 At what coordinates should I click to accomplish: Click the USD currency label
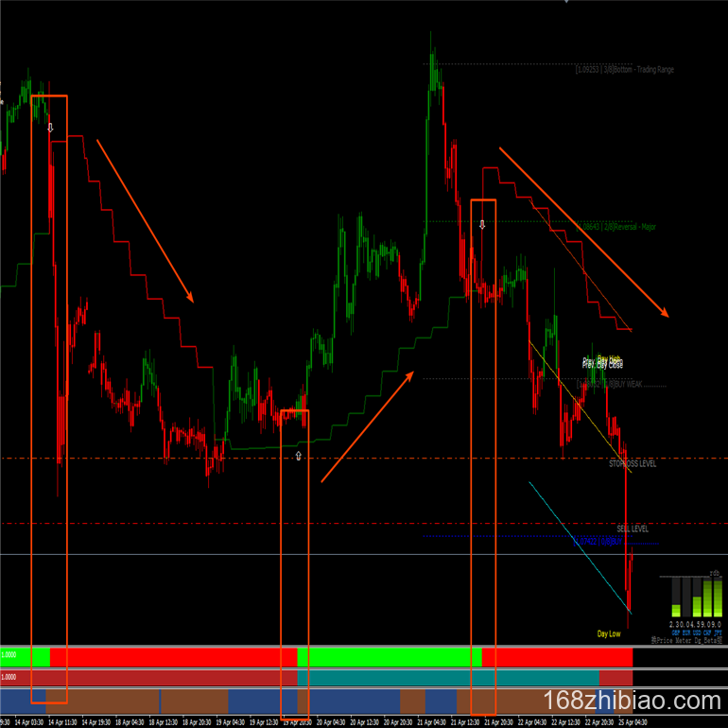coord(697,633)
